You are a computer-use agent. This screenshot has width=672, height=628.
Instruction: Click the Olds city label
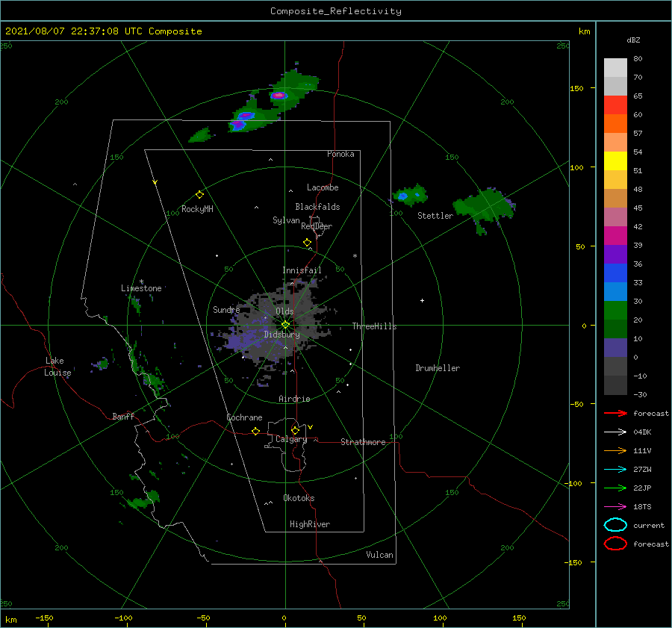[x=284, y=311]
